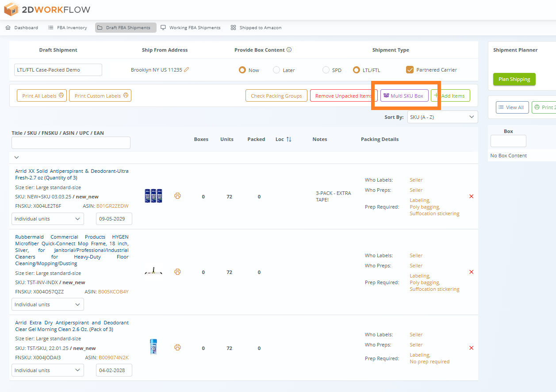This screenshot has height=392, width=556.
Task: Click the Plan Shipping button
Action: (x=514, y=79)
